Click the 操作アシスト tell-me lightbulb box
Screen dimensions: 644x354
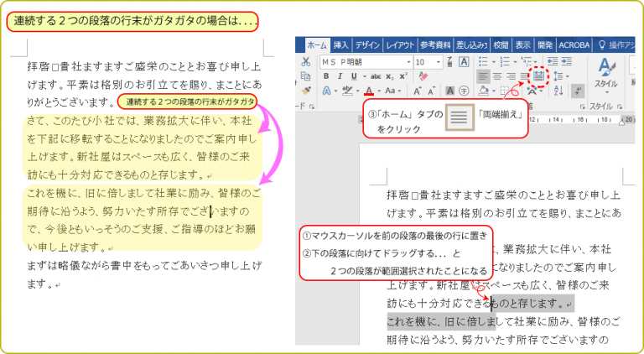(616, 44)
